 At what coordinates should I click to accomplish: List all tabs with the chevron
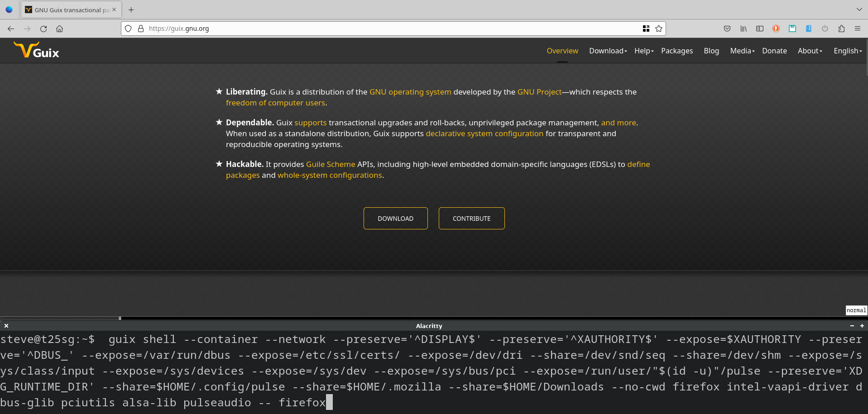click(x=859, y=10)
